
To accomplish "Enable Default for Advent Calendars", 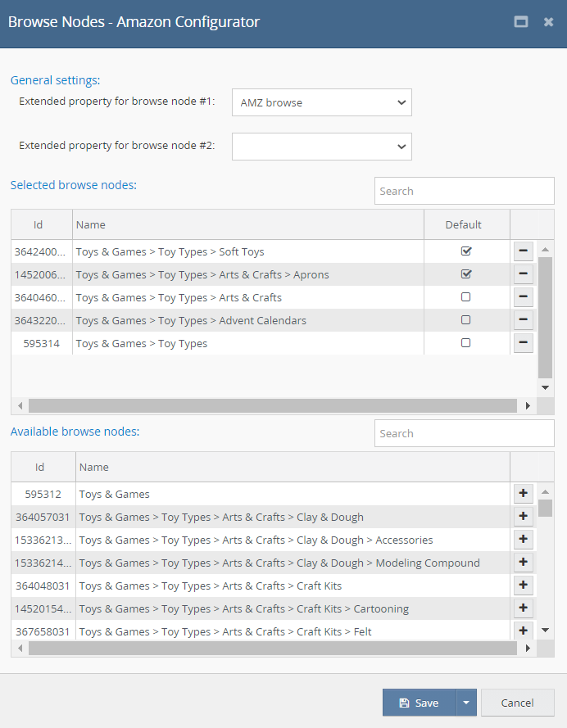I will [466, 320].
